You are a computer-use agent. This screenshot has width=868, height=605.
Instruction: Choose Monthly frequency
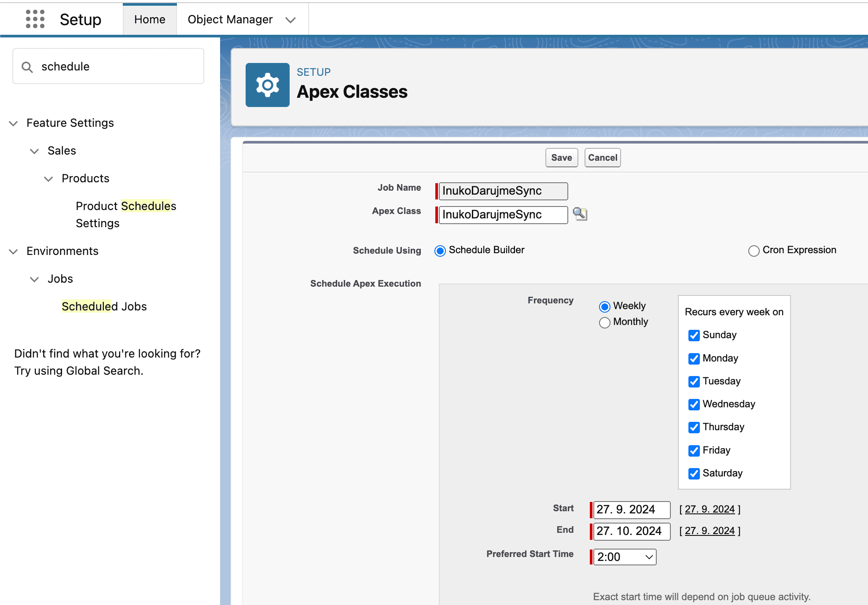coord(605,322)
